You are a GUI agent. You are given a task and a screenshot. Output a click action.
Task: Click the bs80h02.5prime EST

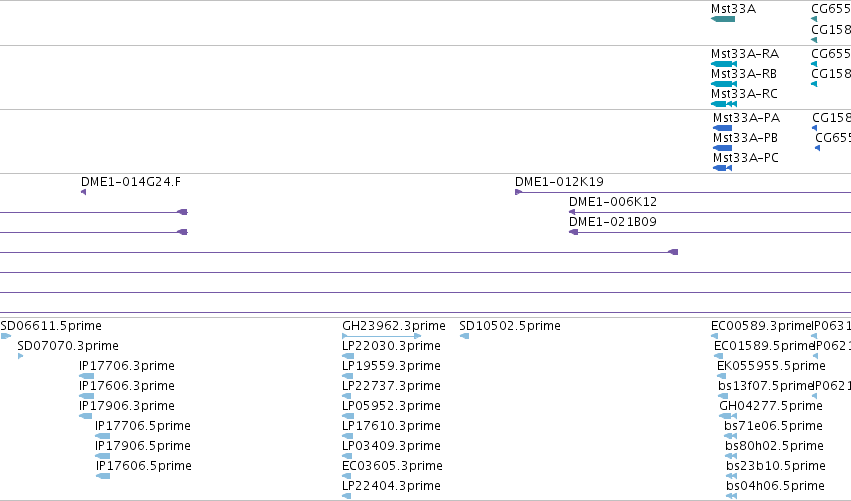coord(731,456)
